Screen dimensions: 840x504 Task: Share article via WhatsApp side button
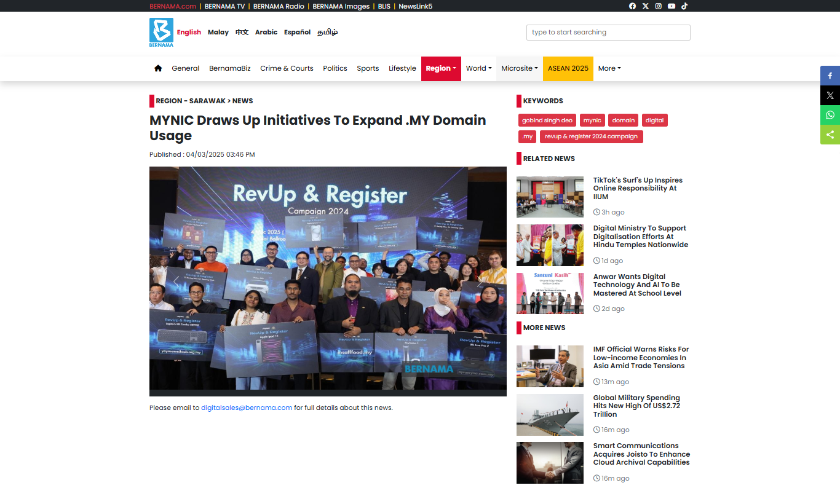point(830,115)
